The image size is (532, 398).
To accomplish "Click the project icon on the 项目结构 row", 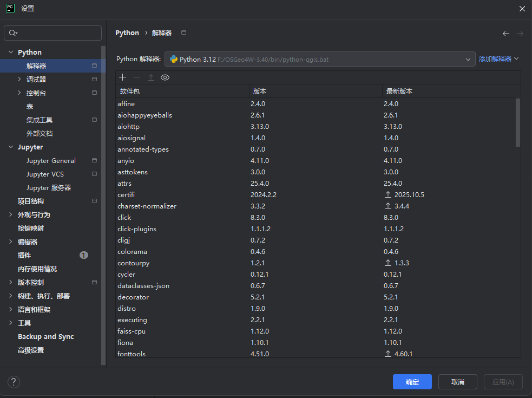I will point(94,201).
